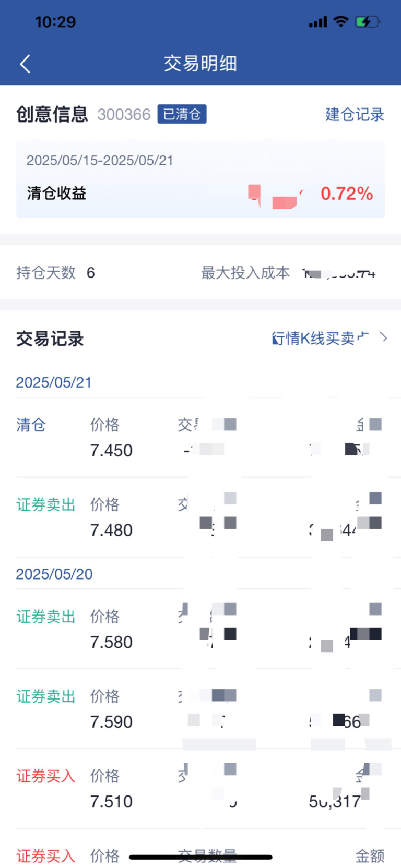This screenshot has height=868, width=401.
Task: Open 行情K线买卖点 chart link
Action: pos(320,338)
